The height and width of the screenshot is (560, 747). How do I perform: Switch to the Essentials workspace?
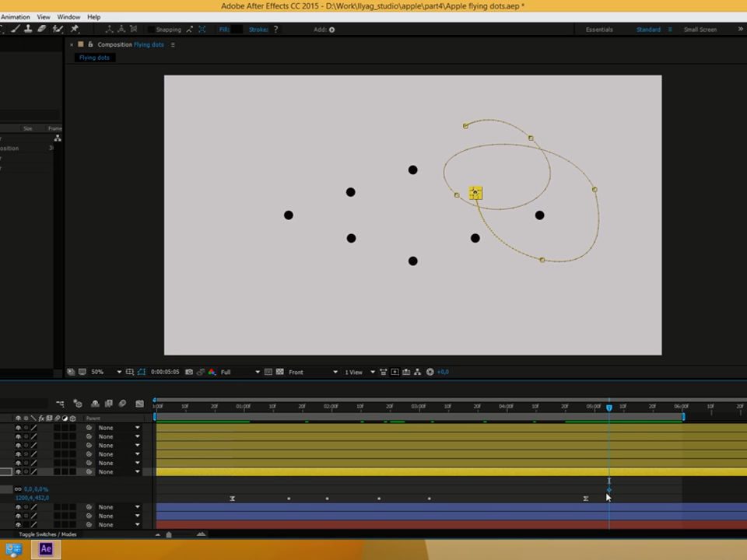(599, 30)
